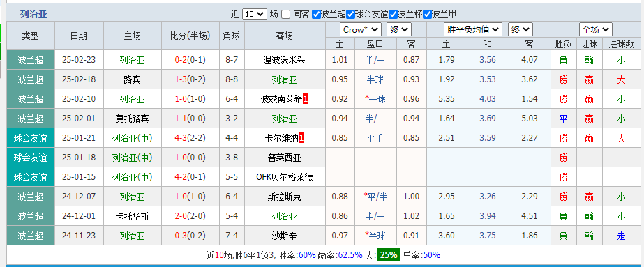Uncheck the 波兰超 league filter
Viewport: 644px width, 267px height.
316,15
